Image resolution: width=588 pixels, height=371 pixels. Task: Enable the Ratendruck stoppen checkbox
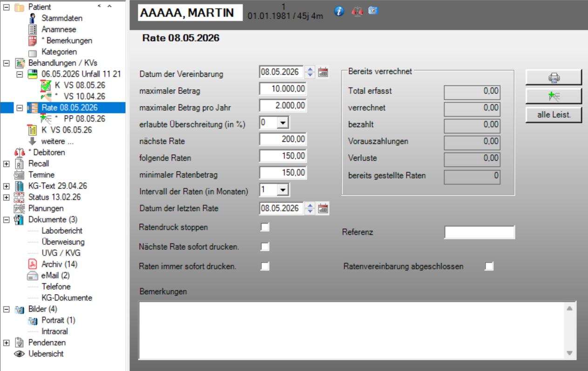tap(265, 227)
